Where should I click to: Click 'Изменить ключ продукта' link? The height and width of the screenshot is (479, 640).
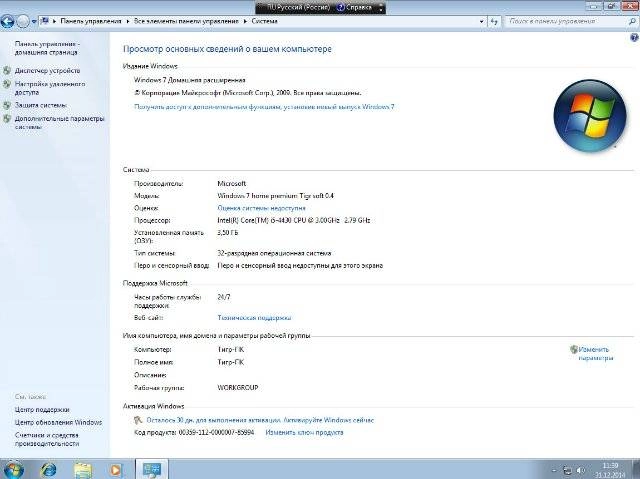point(304,432)
